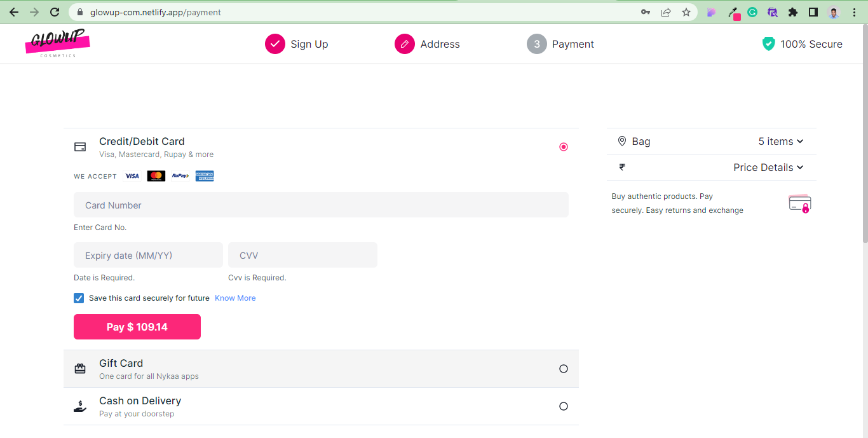
Task: Open the extensions puzzle piece menu
Action: click(792, 12)
